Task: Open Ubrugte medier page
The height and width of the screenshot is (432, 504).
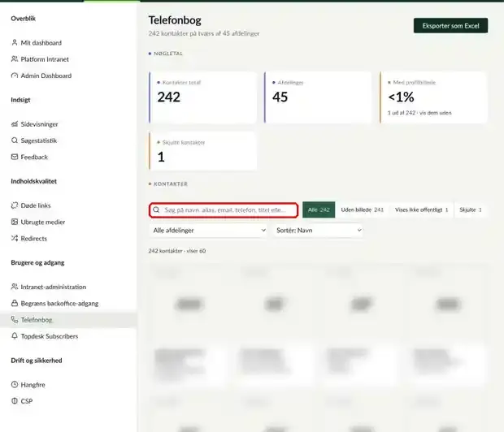Action: pos(43,222)
